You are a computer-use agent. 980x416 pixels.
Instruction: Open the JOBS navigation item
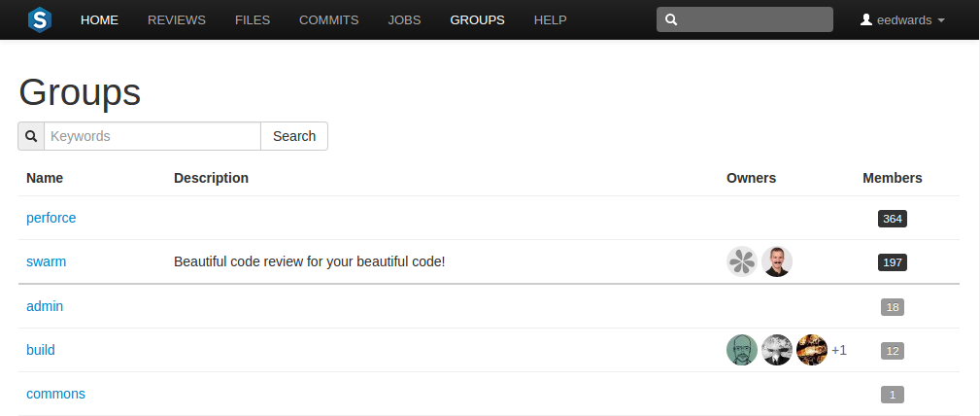pyautogui.click(x=404, y=20)
